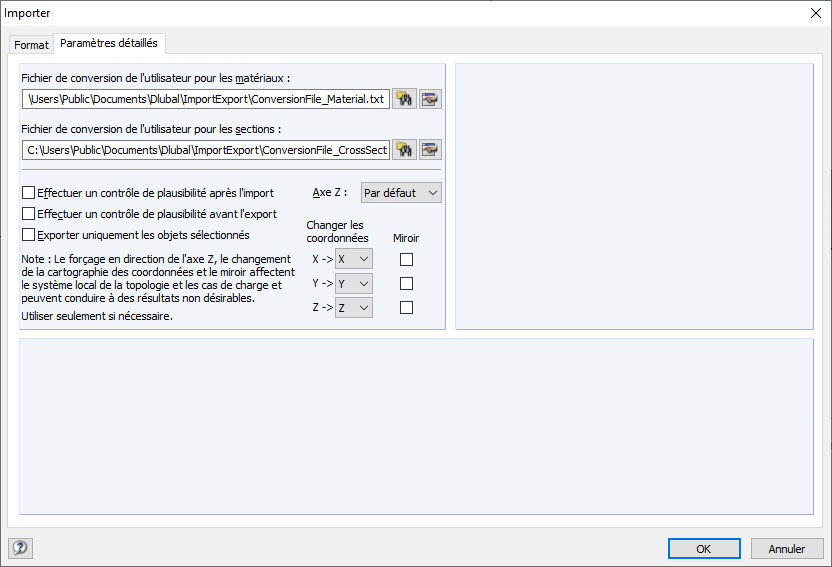Click the help icon at bottom left
The height and width of the screenshot is (567, 832).
tap(19, 547)
